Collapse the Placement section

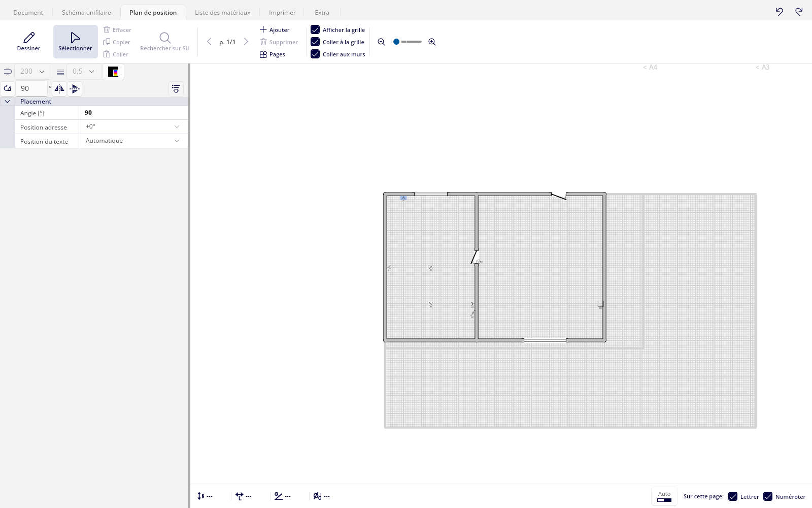point(8,102)
